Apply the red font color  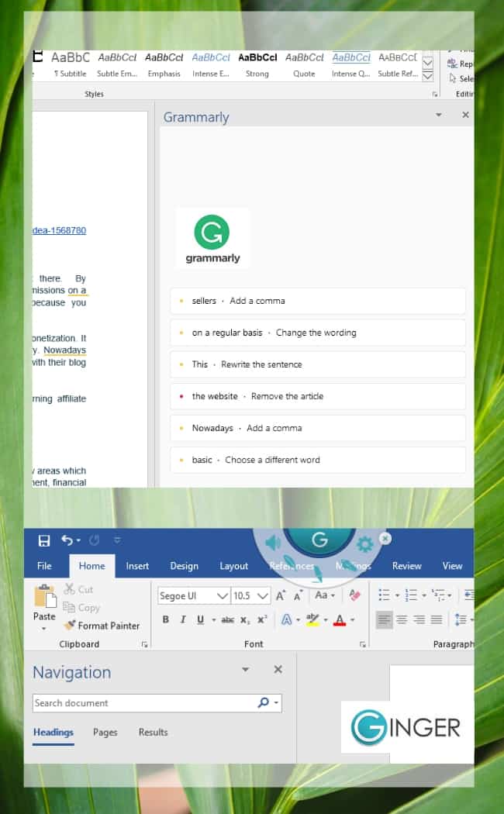[x=340, y=619]
